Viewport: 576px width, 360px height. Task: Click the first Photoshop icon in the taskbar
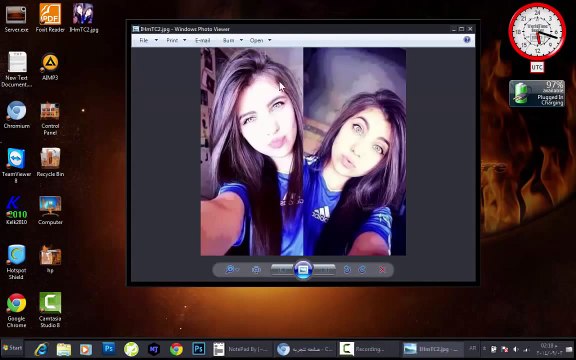click(109, 348)
